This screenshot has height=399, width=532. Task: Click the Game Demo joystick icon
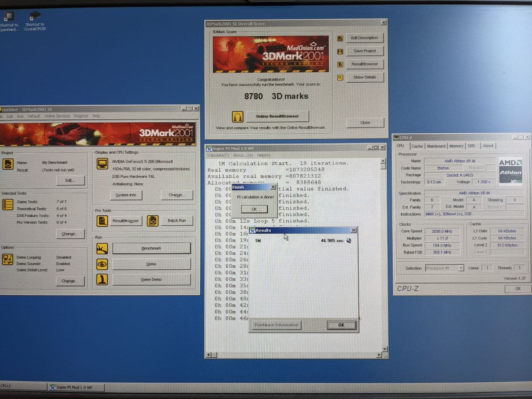(x=102, y=280)
